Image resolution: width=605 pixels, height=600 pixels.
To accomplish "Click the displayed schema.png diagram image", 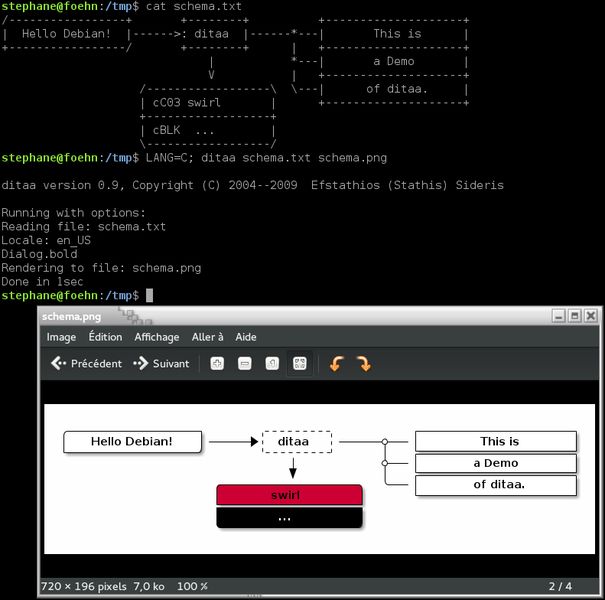I will [319, 479].
